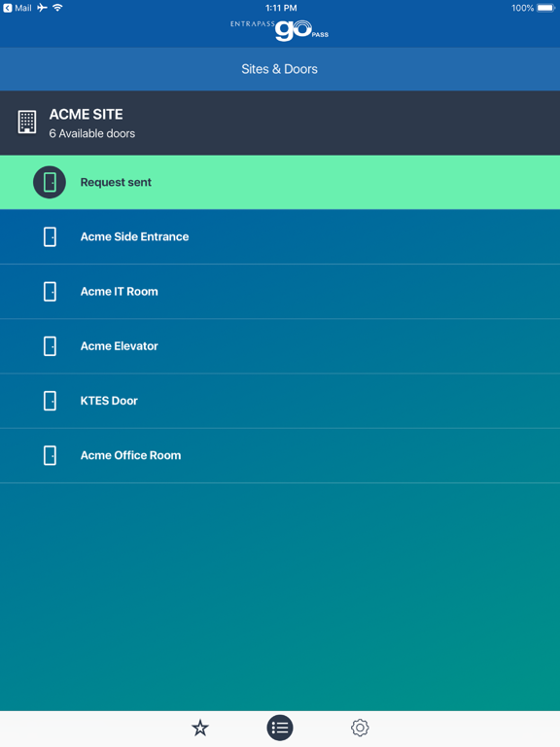The height and width of the screenshot is (747, 560).
Task: Open the Settings gear tab
Action: click(x=360, y=728)
